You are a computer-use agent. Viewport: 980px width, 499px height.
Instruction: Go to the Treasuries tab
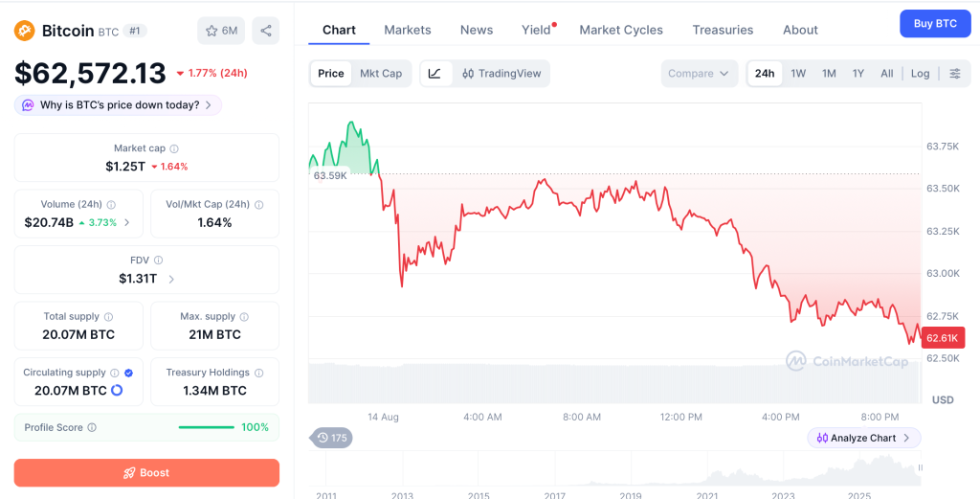(x=723, y=30)
